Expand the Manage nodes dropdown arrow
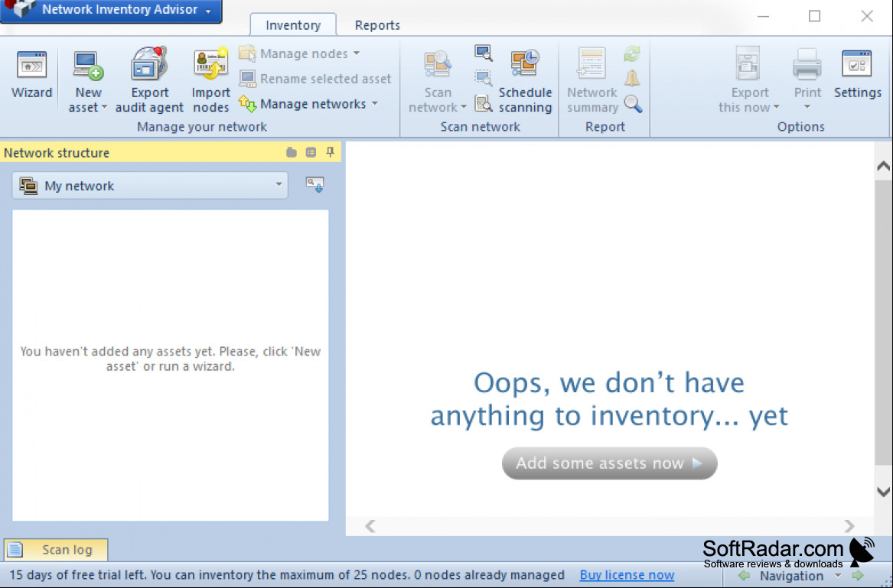Screen dimensions: 893x588 pyautogui.click(x=357, y=54)
